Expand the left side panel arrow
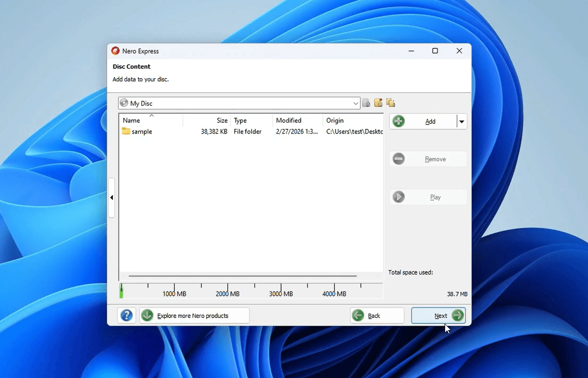Viewport: 588px width, 378px height. coord(111,198)
